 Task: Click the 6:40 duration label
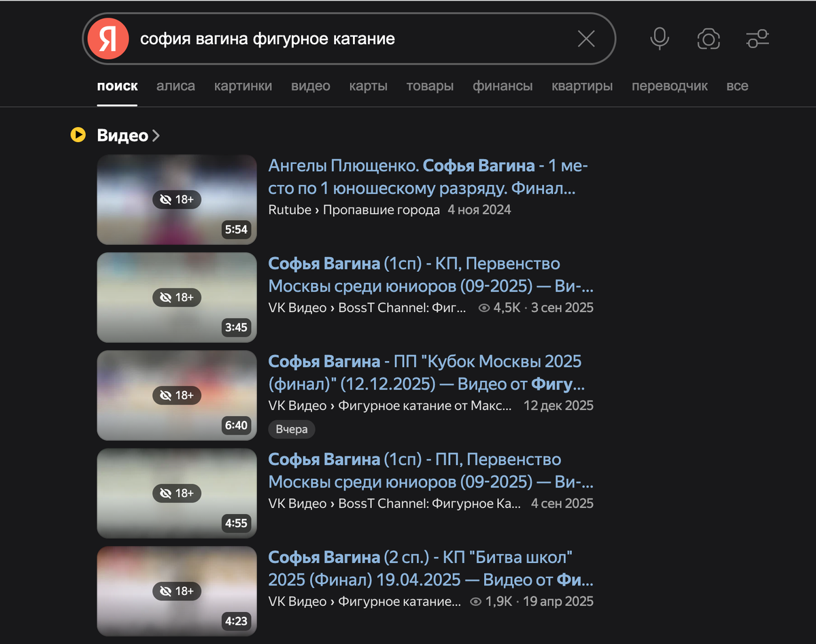tap(236, 425)
